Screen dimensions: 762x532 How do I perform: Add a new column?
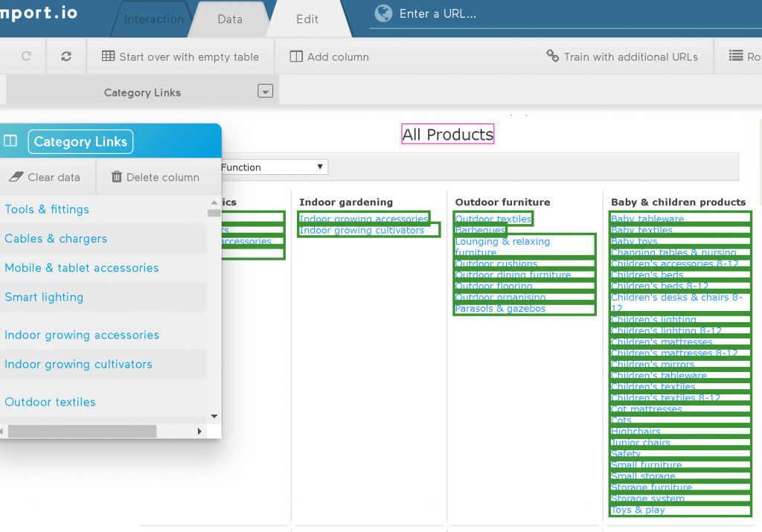329,57
